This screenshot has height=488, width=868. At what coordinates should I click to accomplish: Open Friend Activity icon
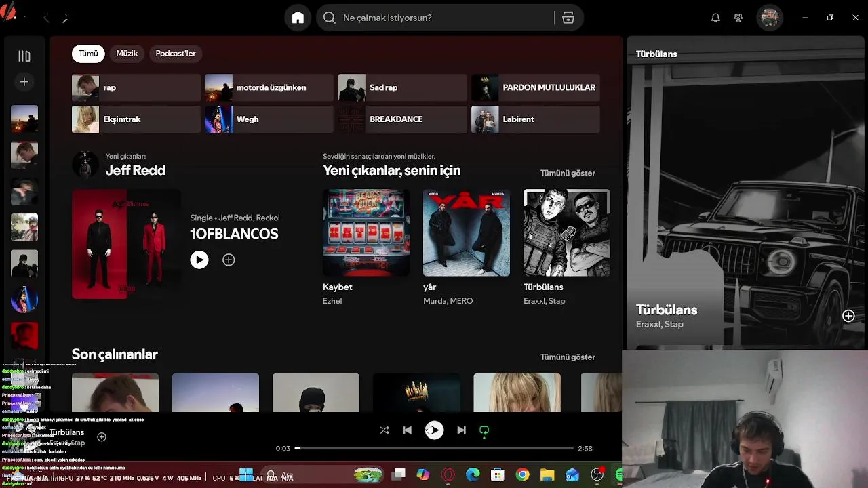point(738,18)
